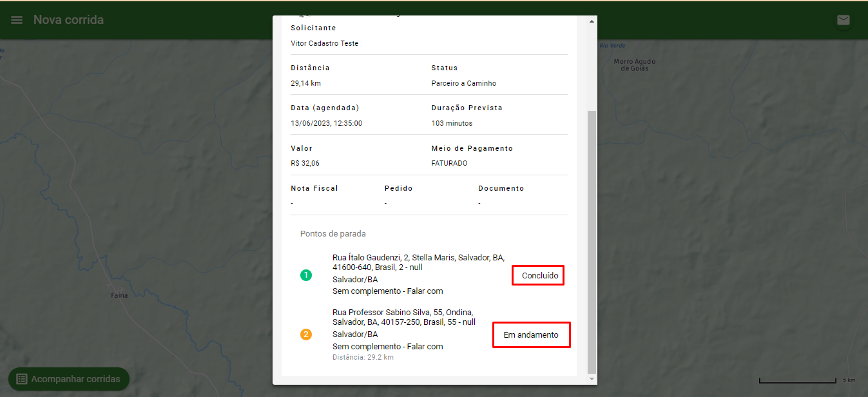The width and height of the screenshot is (868, 397).
Task: Click the Pontos de parada heading
Action: tap(333, 234)
